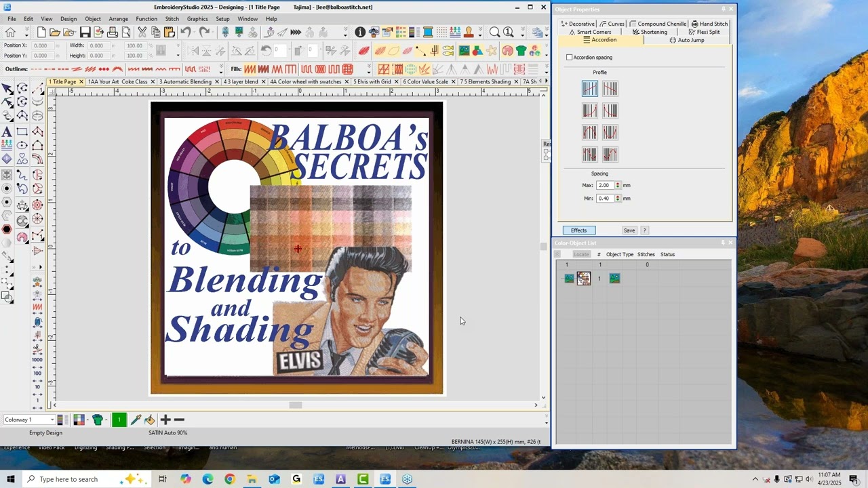Print the design using the printer icon
The height and width of the screenshot is (488, 868).
point(113,33)
